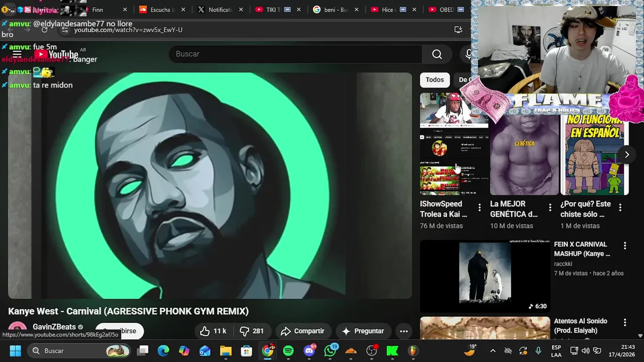Screen dimensions: 644x362
Task: Open Spotify from the taskbar
Action: [x=288, y=351]
